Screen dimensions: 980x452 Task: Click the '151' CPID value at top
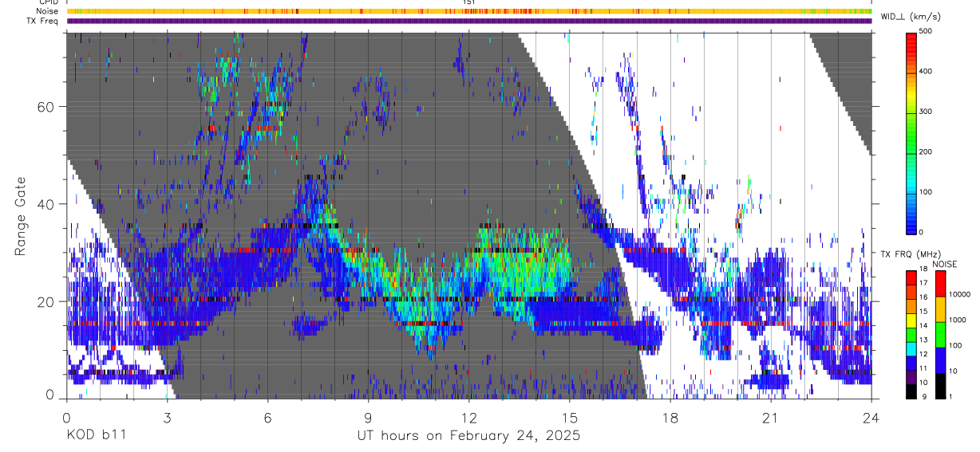click(468, 2)
